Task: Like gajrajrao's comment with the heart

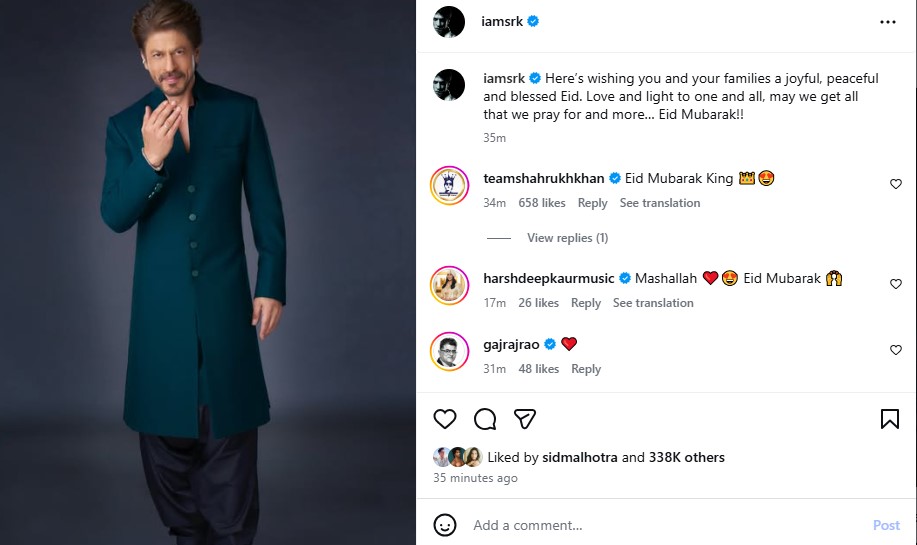Action: (x=895, y=350)
